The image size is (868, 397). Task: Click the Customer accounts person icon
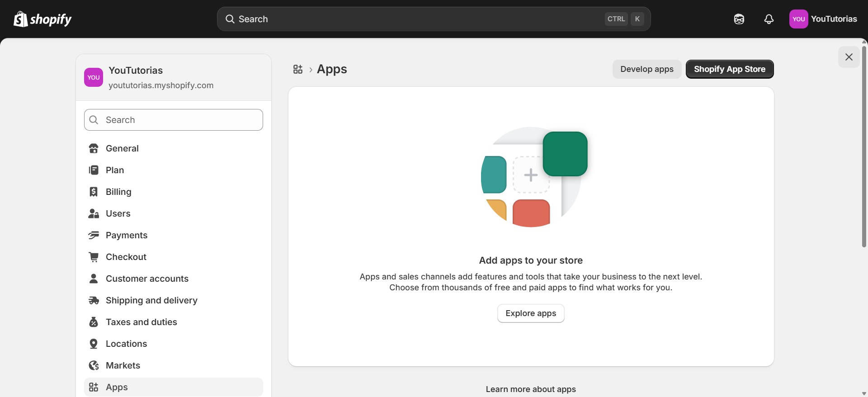(x=94, y=279)
